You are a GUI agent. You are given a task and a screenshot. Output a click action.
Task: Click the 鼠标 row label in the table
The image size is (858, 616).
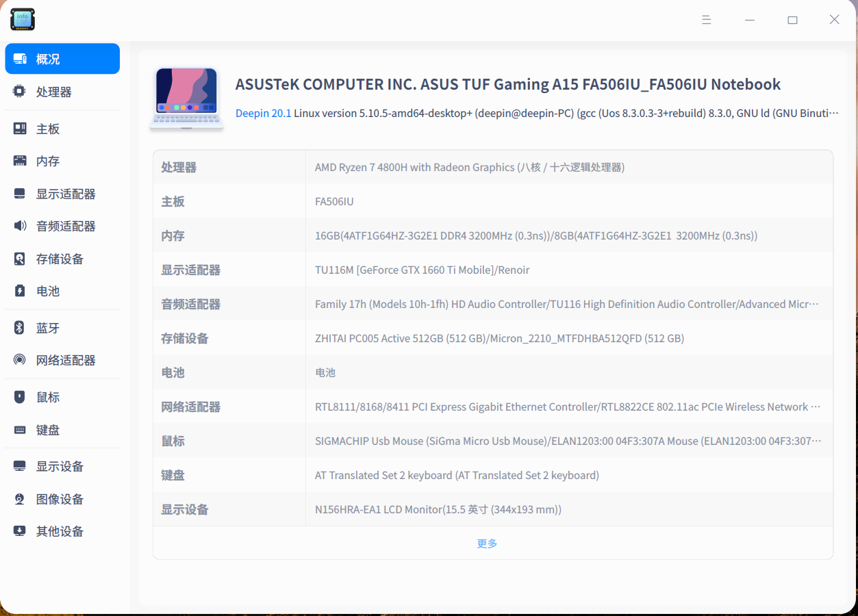tap(173, 441)
